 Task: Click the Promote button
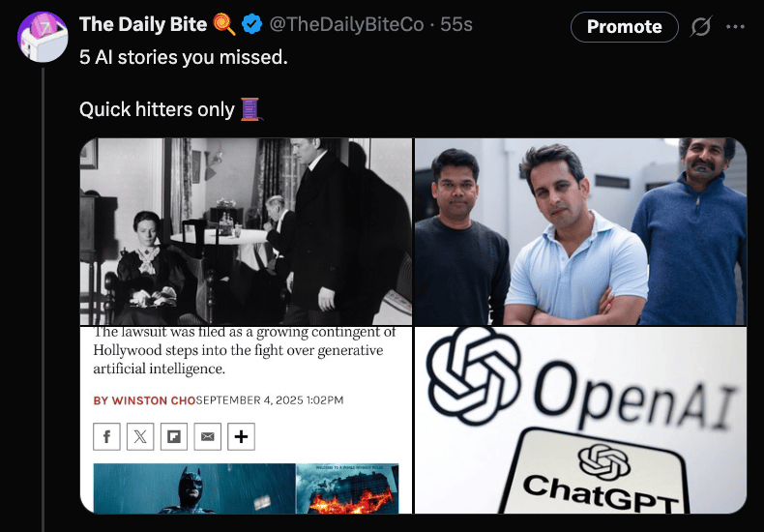(624, 27)
